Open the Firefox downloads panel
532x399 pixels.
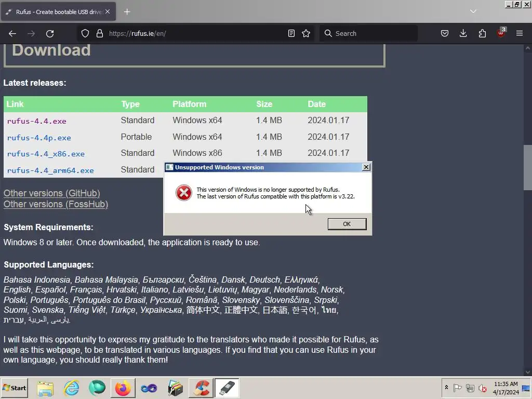[x=463, y=33]
